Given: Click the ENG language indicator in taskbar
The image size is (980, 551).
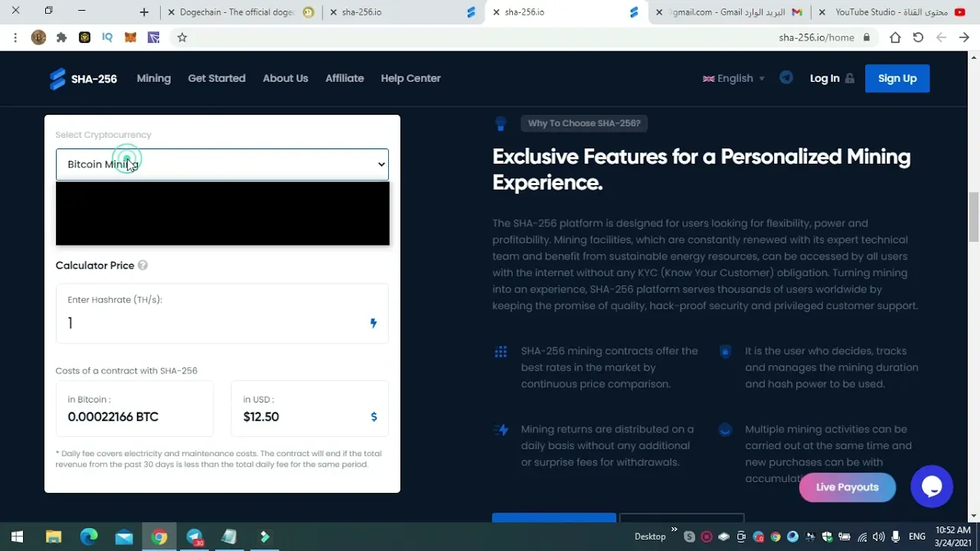Looking at the screenshot, I should coord(916,537).
